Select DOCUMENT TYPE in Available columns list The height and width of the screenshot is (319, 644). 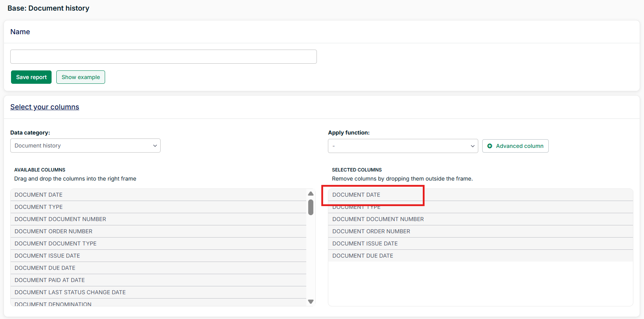[39, 207]
